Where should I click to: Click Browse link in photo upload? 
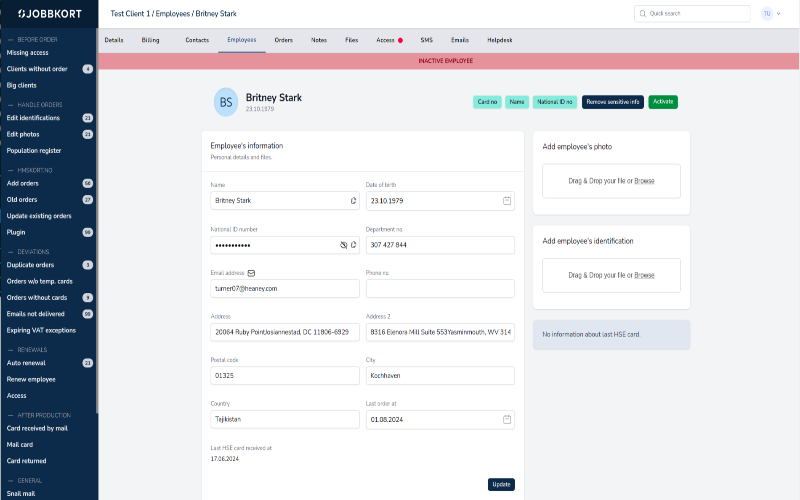pyautogui.click(x=644, y=181)
